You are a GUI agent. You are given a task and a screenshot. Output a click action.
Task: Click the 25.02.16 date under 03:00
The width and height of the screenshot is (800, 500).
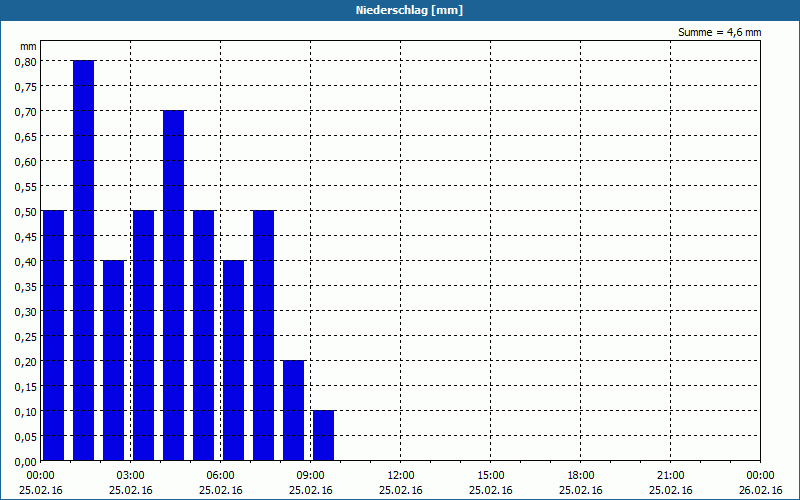[x=131, y=490]
